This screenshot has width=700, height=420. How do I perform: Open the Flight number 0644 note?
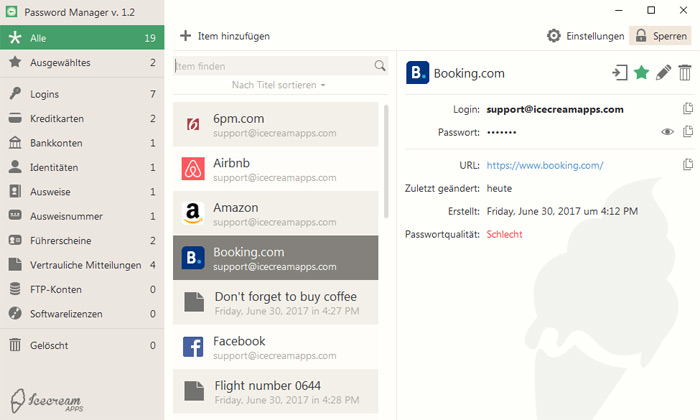[275, 391]
